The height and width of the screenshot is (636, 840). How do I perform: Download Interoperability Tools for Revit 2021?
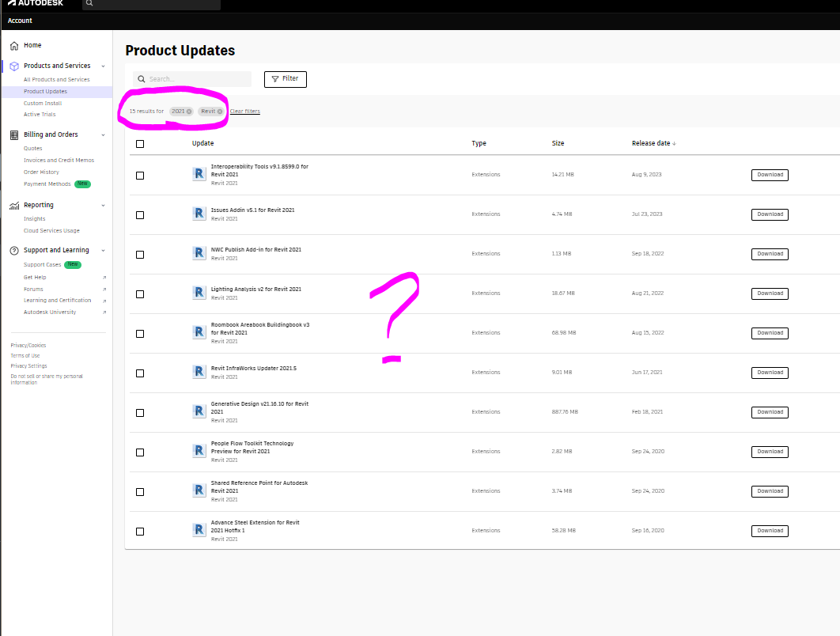pos(770,175)
